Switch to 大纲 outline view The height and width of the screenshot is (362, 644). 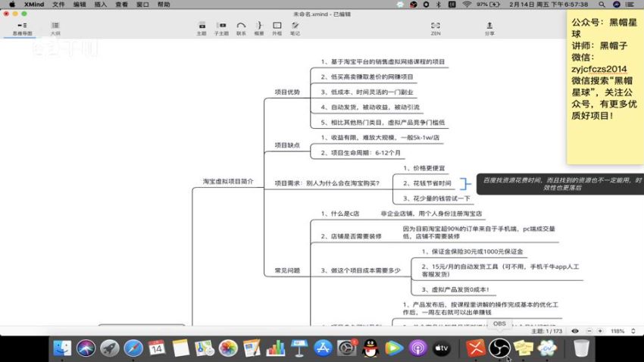pos(55,28)
